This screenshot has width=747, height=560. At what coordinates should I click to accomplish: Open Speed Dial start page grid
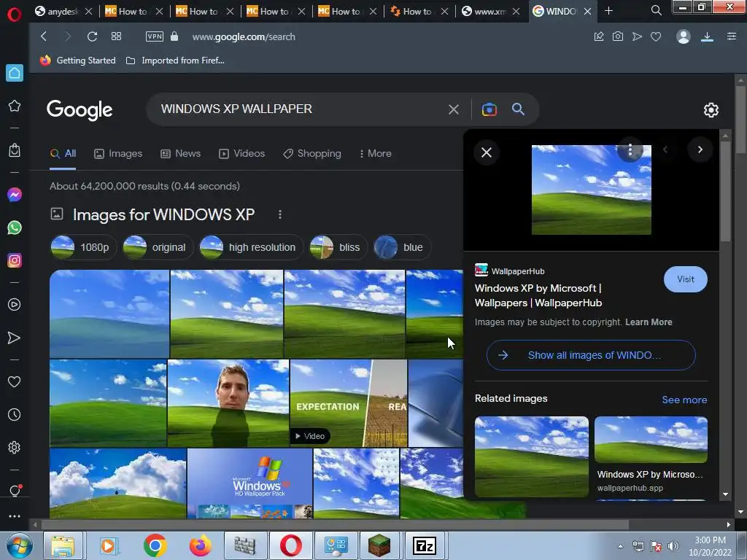116,36
